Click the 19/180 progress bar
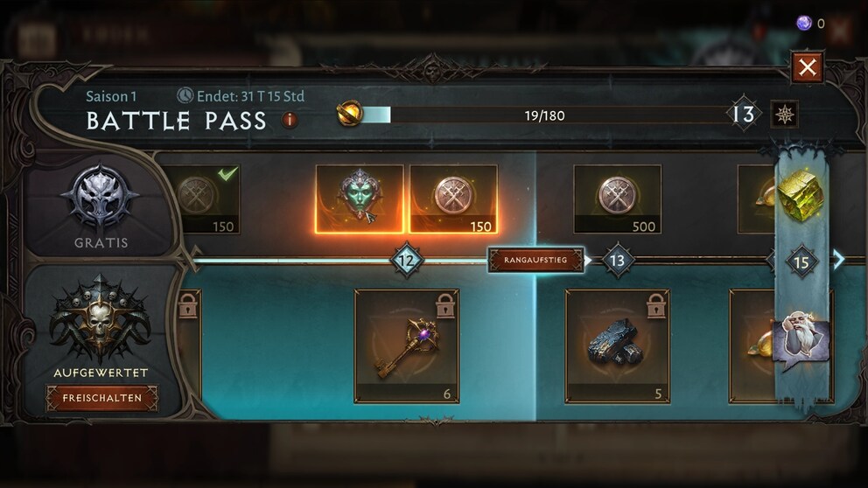This screenshot has width=868, height=488. pyautogui.click(x=545, y=115)
